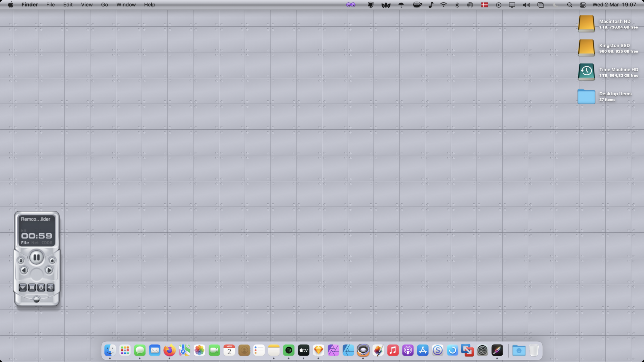Launch Firefox from the Dock
The height and width of the screenshot is (362, 644).
click(x=169, y=350)
